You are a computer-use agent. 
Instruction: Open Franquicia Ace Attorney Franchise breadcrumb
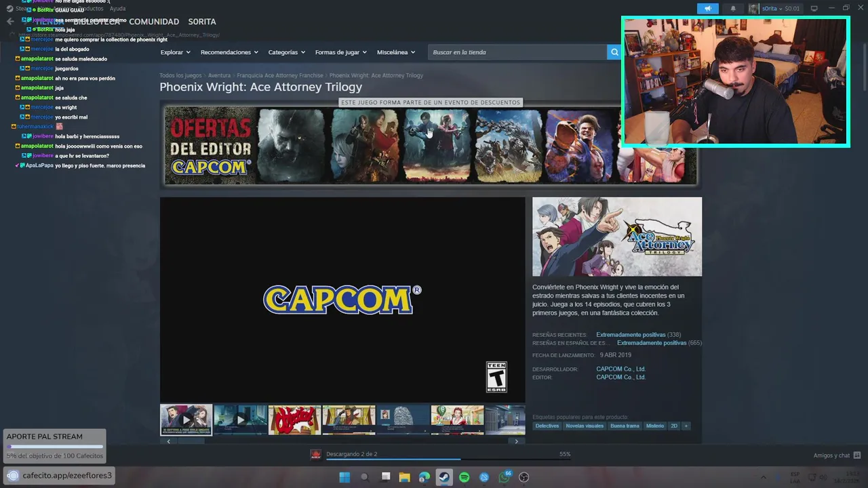(280, 75)
